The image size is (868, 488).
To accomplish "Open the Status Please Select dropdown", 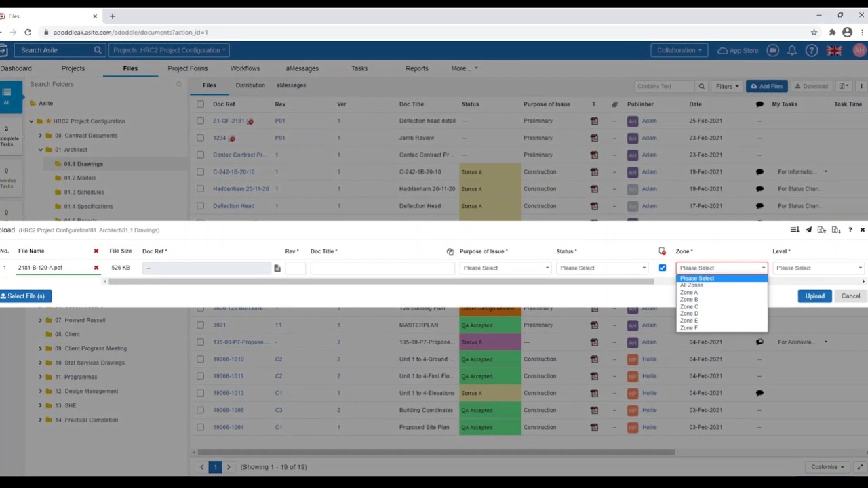I will pyautogui.click(x=602, y=268).
